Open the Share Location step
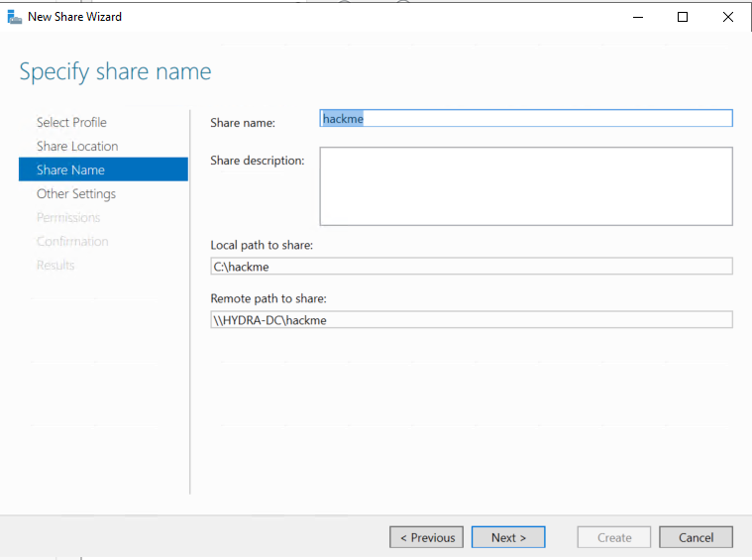 click(x=77, y=146)
